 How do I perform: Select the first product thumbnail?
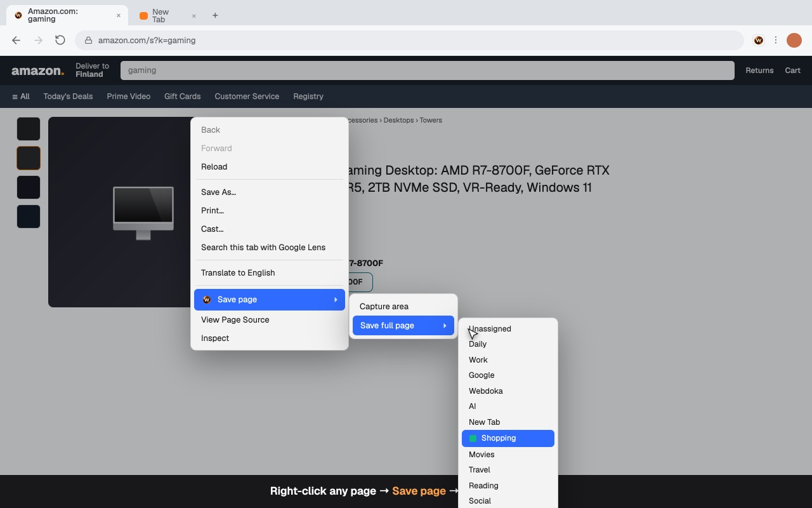click(x=29, y=129)
